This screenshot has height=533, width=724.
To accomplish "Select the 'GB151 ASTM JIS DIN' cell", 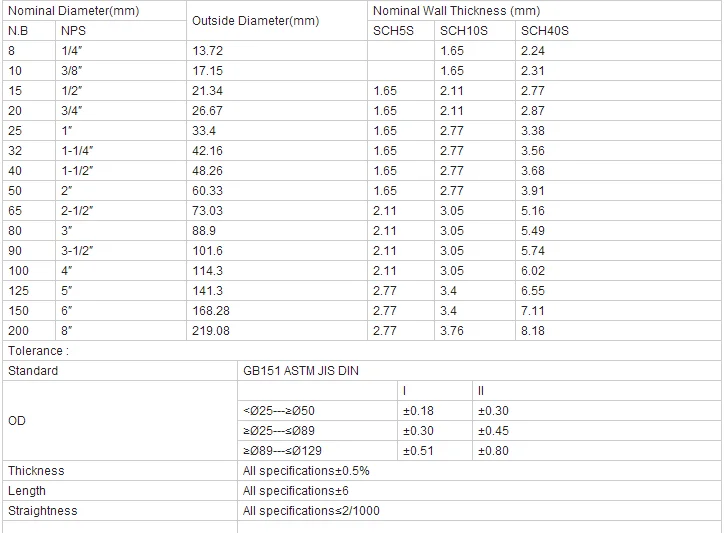I will pyautogui.click(x=479, y=371).
